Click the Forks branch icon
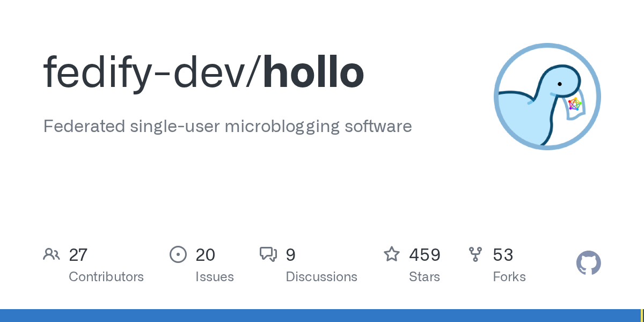Viewport: 644px width, 322px height. (x=475, y=254)
